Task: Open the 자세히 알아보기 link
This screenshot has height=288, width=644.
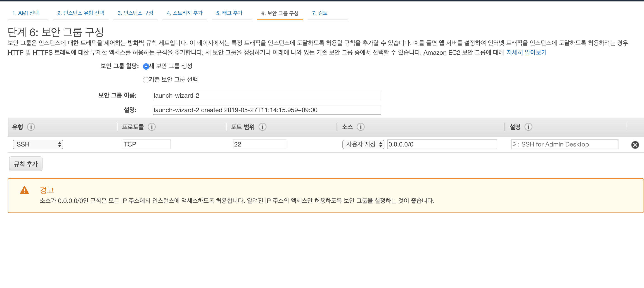Action: pos(526,52)
